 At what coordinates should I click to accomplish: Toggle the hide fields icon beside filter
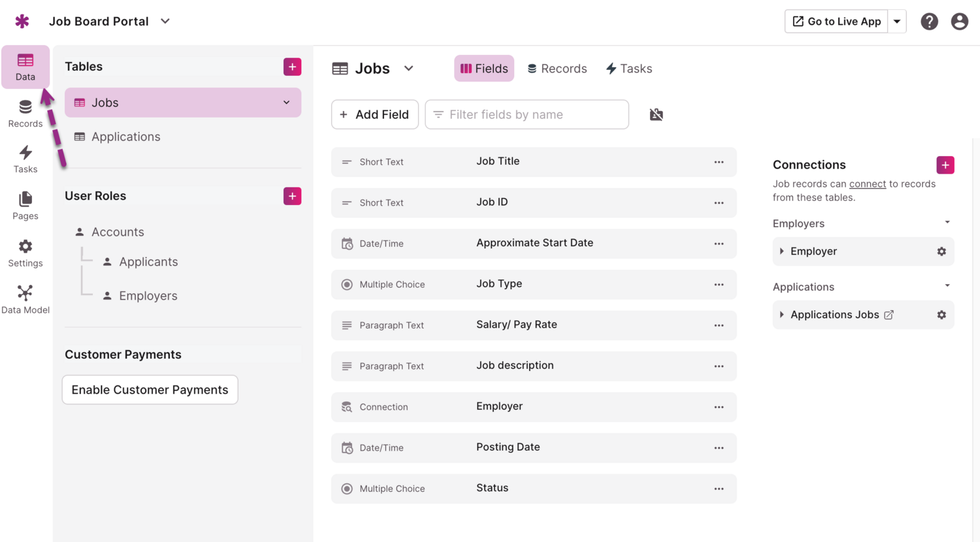[656, 115]
